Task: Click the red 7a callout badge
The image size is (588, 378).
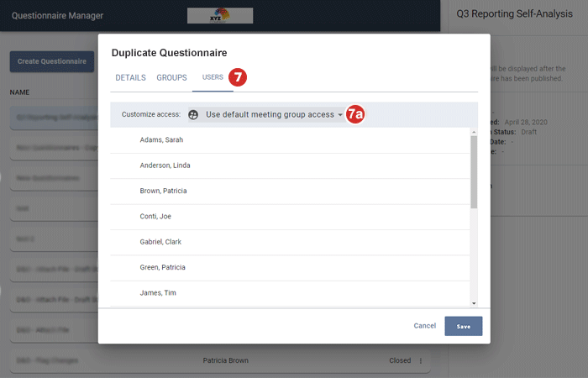Action: [x=355, y=114]
